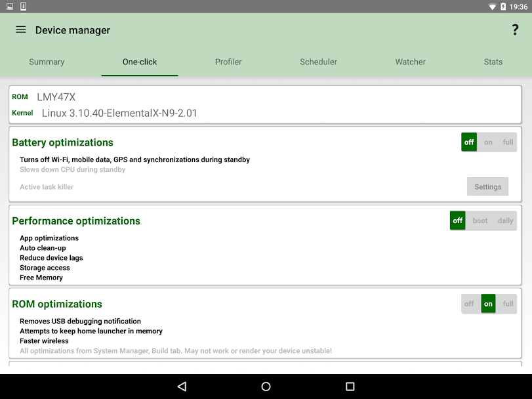The height and width of the screenshot is (399, 532).
Task: Open Settings for the active task killer
Action: tap(487, 186)
